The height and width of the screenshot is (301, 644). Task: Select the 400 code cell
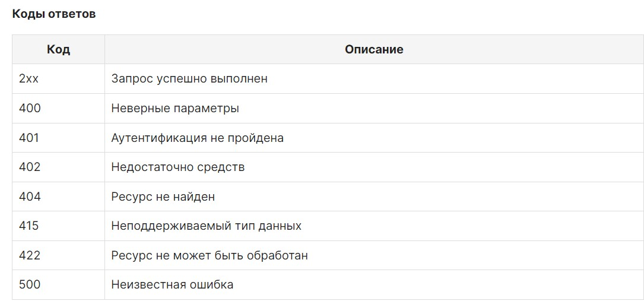[58, 109]
